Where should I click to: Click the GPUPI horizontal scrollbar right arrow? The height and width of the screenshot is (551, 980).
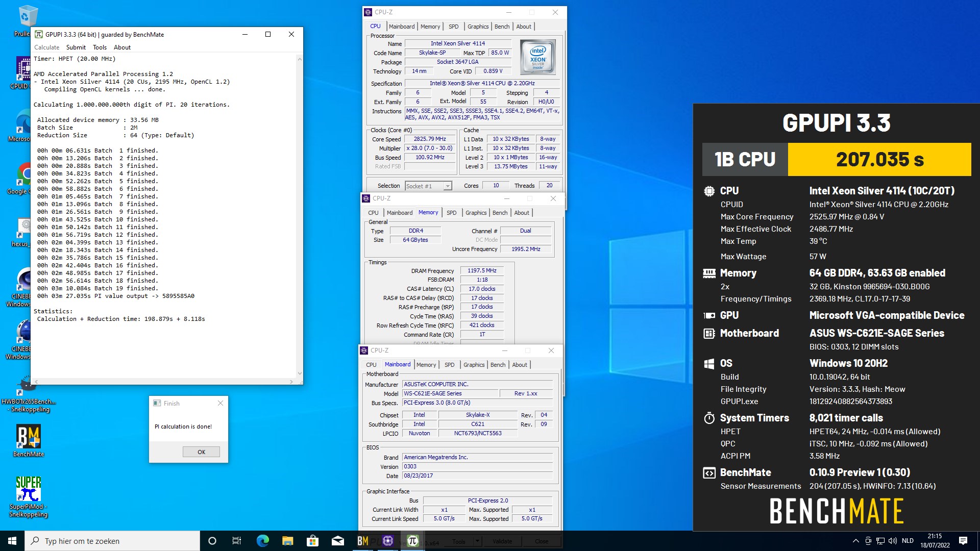tap(291, 381)
